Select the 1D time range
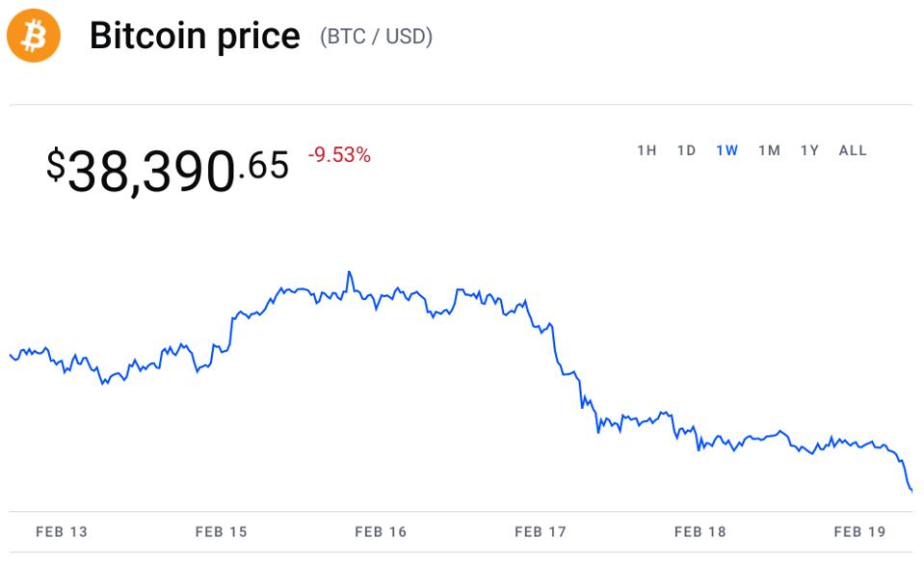The width and height of the screenshot is (924, 566). pos(686,150)
